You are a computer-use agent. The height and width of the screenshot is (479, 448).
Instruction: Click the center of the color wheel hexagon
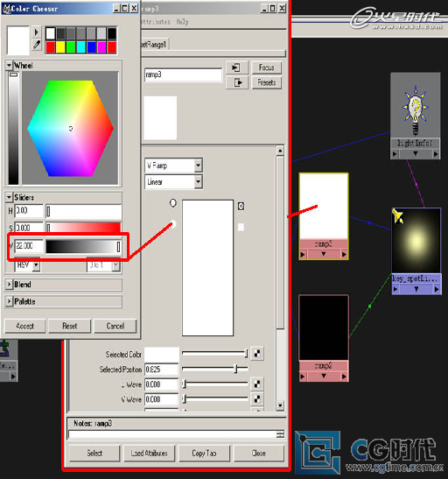click(x=71, y=129)
